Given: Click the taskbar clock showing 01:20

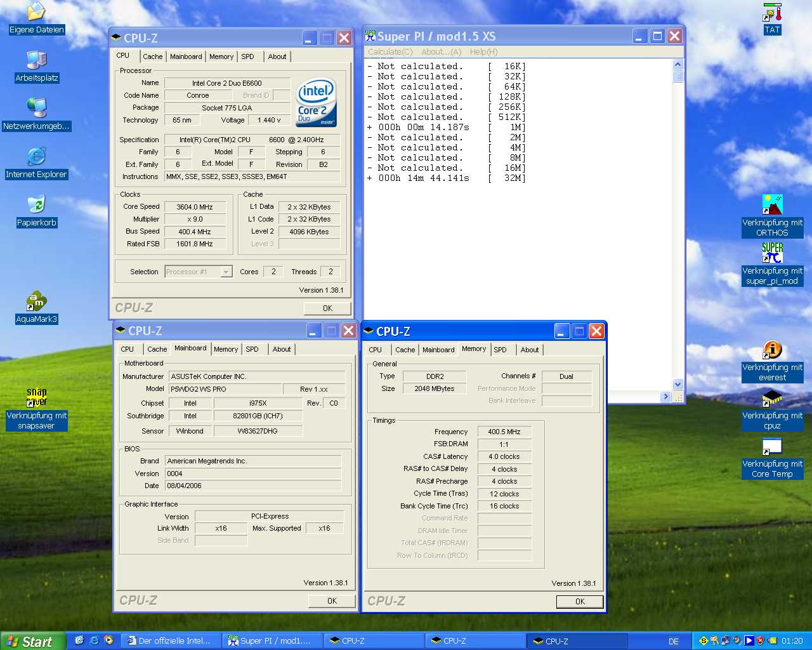Looking at the screenshot, I should point(792,641).
